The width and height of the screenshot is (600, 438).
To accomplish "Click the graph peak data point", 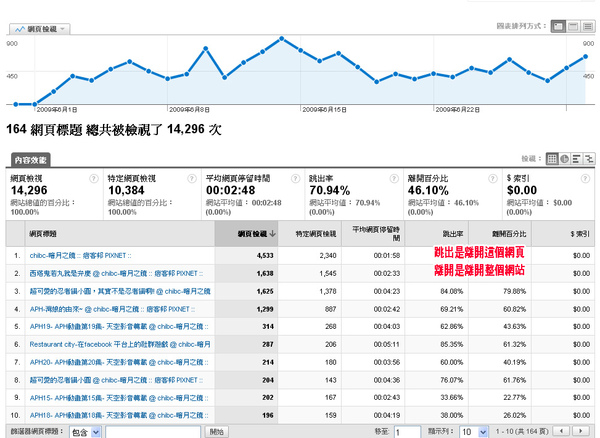I will [282, 39].
